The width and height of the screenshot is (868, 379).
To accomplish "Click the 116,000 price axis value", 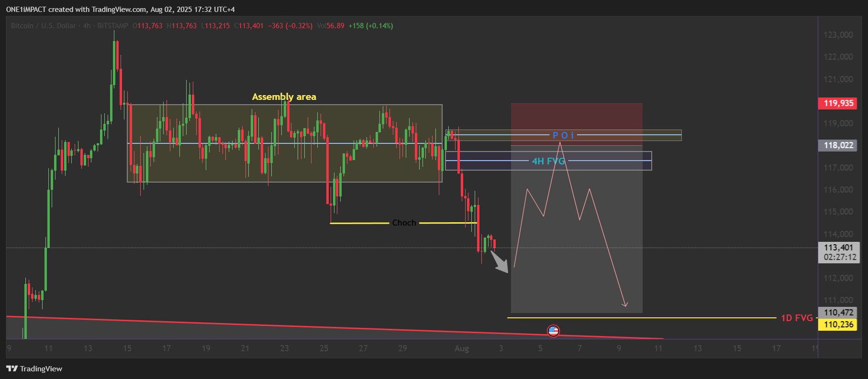I will pos(838,190).
